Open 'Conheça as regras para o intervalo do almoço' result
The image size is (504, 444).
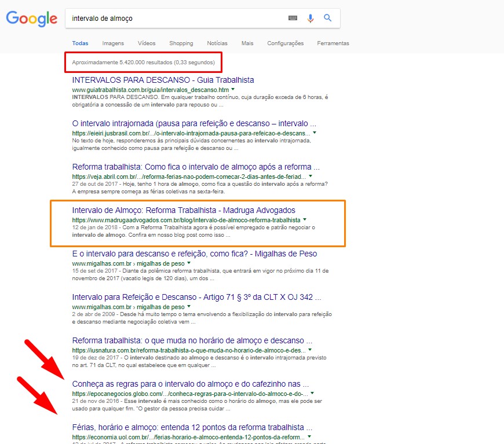coord(190,384)
